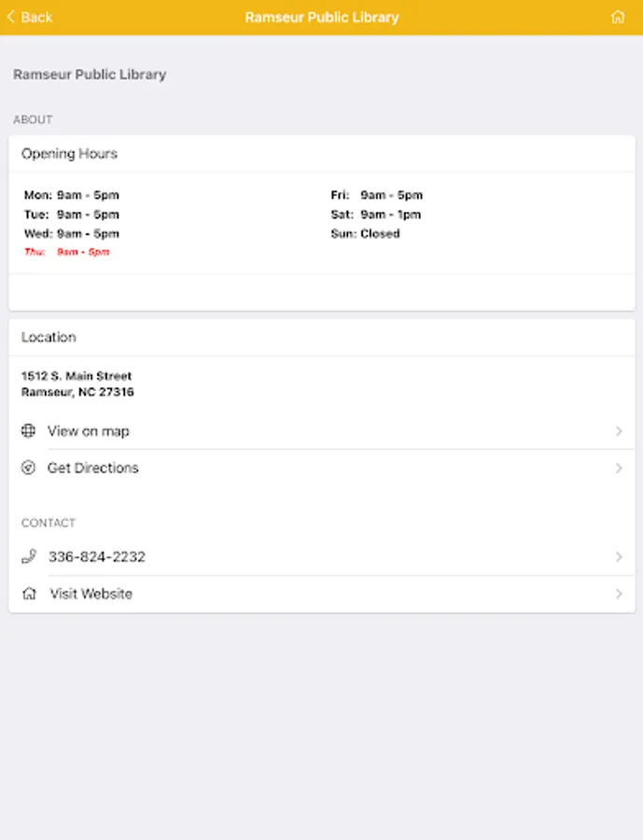
Task: Tap the house icon beside Visit Website
Action: click(29, 594)
